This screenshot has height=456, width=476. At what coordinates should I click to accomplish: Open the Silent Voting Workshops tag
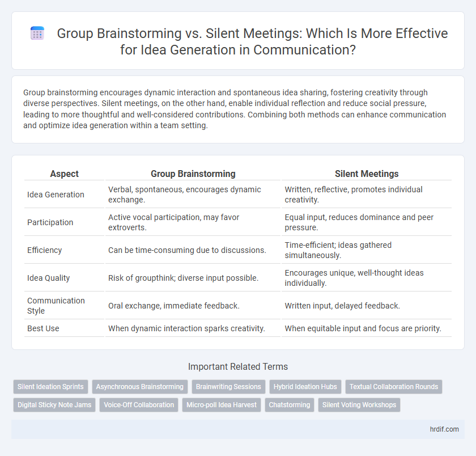359,405
